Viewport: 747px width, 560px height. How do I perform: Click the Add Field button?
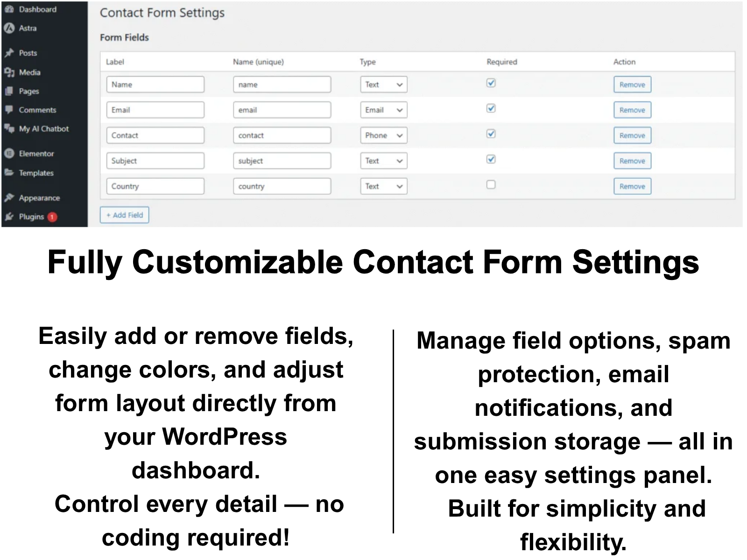(x=124, y=215)
